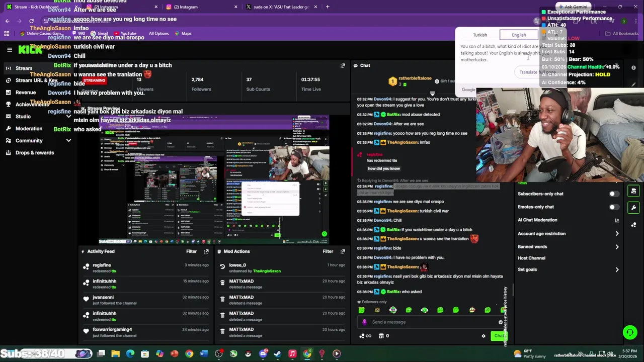Click the Kick logo
This screenshot has width=644, height=362.
pos(31,49)
